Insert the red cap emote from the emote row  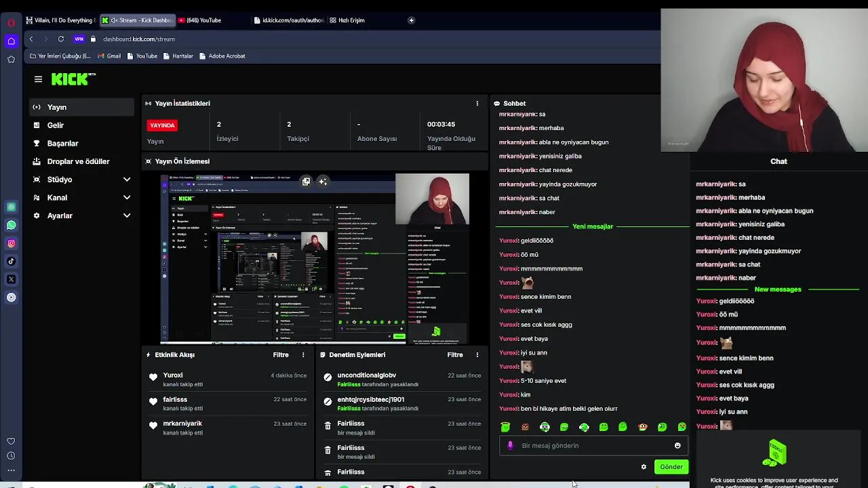pos(643,427)
